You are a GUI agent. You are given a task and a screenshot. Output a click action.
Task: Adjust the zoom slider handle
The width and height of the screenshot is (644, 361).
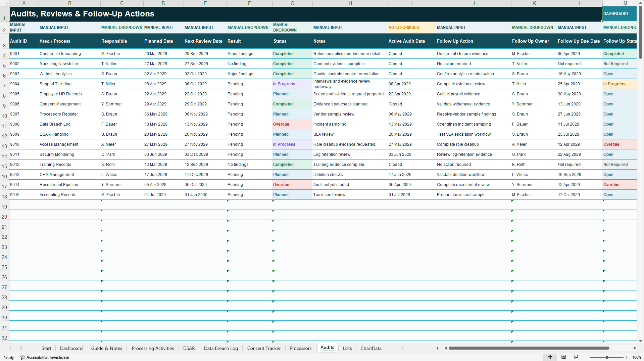pyautogui.click(x=607, y=357)
